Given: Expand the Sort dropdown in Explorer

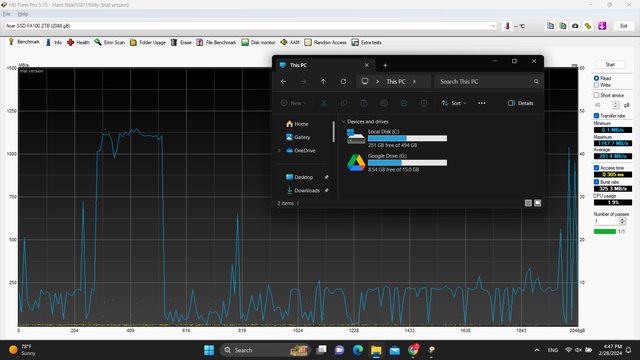Looking at the screenshot, I should click(453, 103).
